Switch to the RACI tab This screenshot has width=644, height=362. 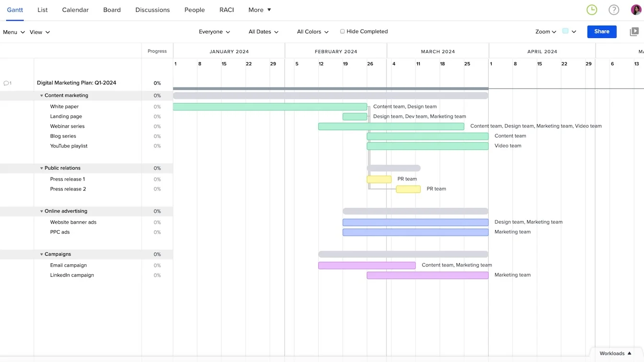coord(227,10)
